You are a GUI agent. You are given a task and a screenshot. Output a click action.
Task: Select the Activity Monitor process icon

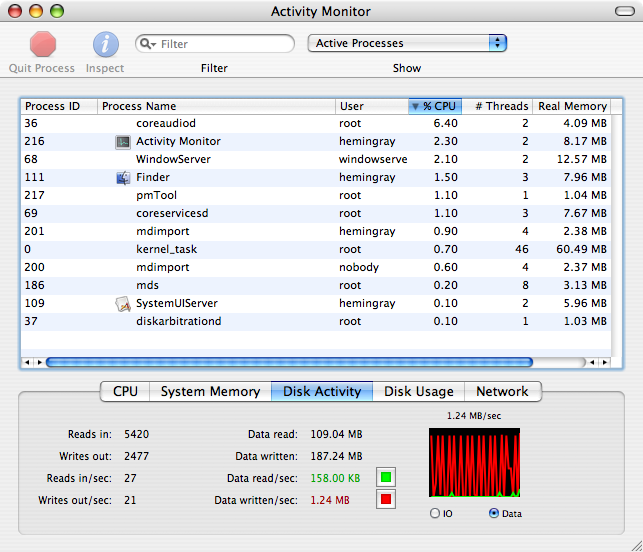point(123,142)
